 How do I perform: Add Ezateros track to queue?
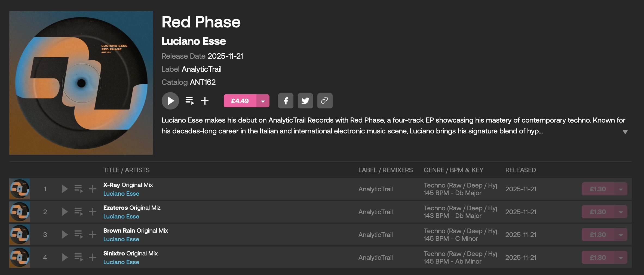pos(78,212)
